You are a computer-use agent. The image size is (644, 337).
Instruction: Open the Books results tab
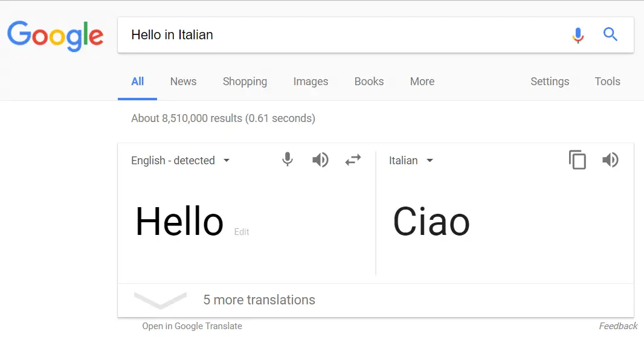tap(369, 82)
